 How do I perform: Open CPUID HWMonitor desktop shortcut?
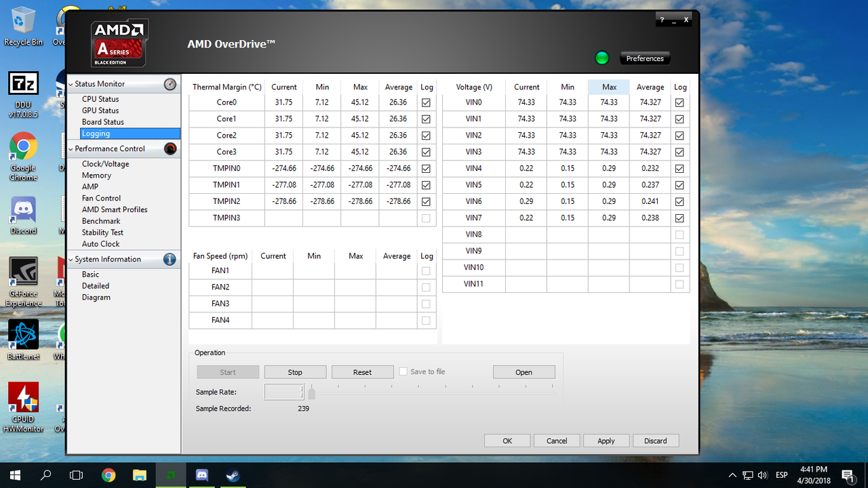(24, 407)
